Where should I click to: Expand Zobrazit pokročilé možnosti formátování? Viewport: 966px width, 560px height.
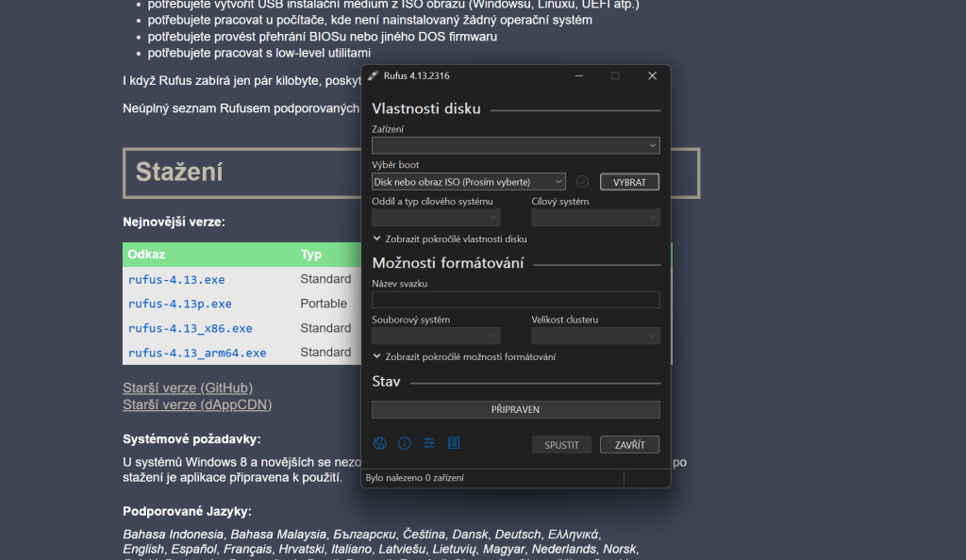463,357
